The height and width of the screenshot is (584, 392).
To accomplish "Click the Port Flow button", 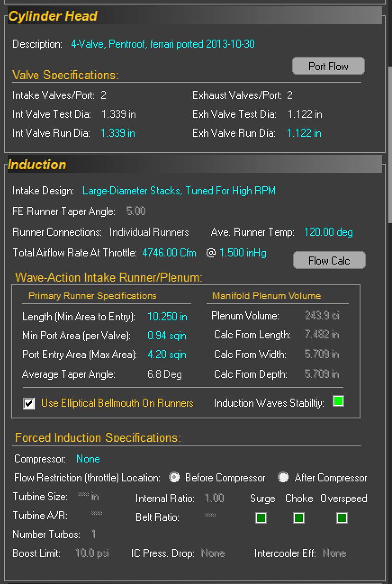I will pos(328,66).
